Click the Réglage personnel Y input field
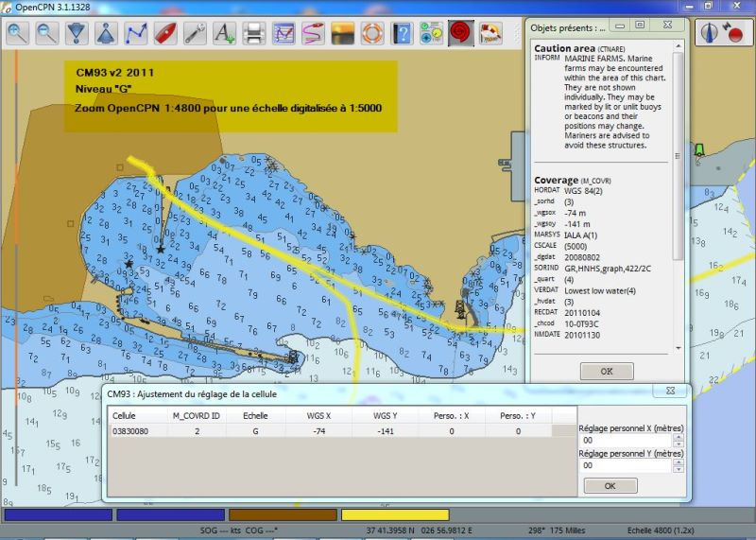The image size is (756, 540). point(626,465)
